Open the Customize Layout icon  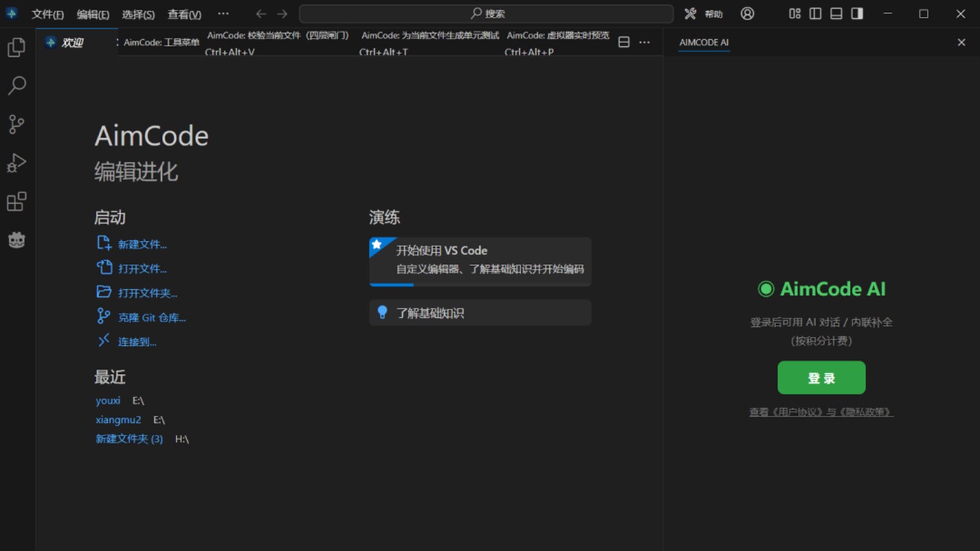(x=794, y=13)
